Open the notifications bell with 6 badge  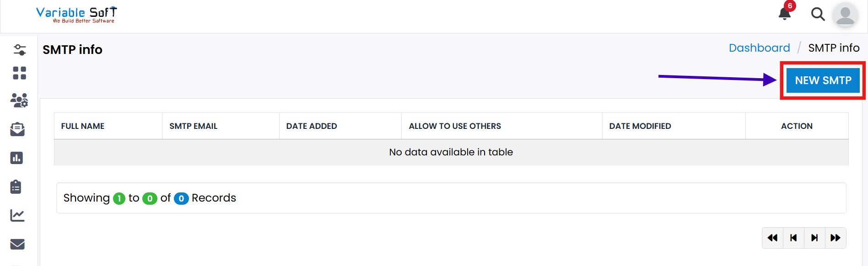coord(785,14)
